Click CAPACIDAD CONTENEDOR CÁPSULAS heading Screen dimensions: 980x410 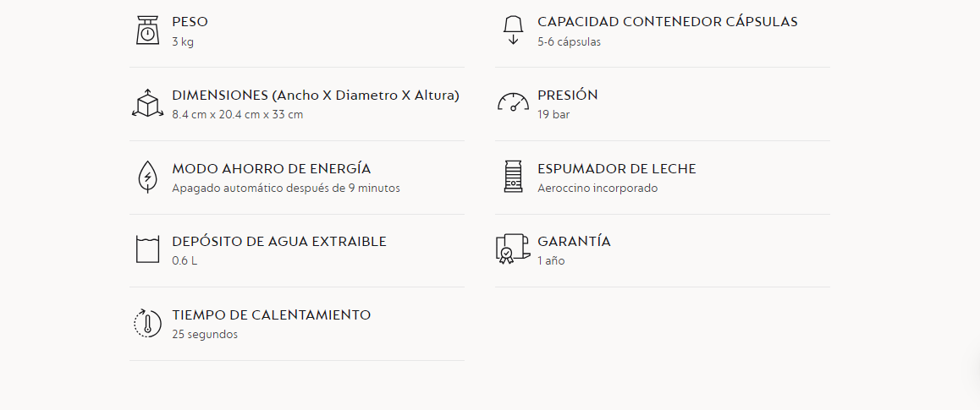(x=668, y=22)
